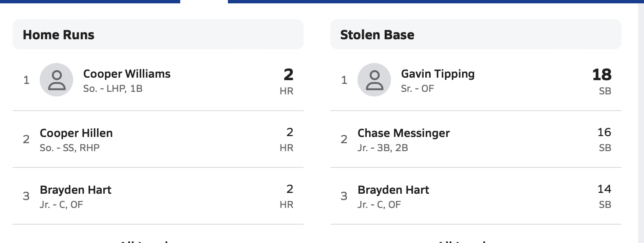Viewport: 644px width, 243px height.
Task: Click Cooper Hillen's 2 HR stat
Action: click(x=287, y=139)
